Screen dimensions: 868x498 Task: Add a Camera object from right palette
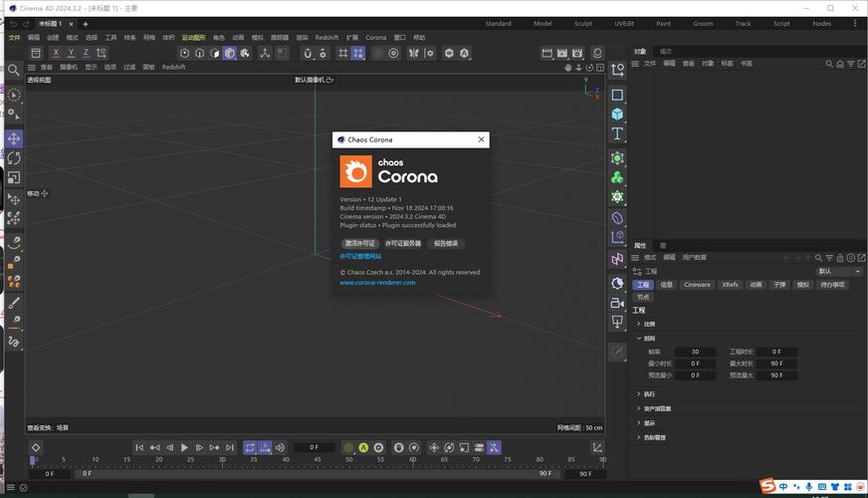617,303
